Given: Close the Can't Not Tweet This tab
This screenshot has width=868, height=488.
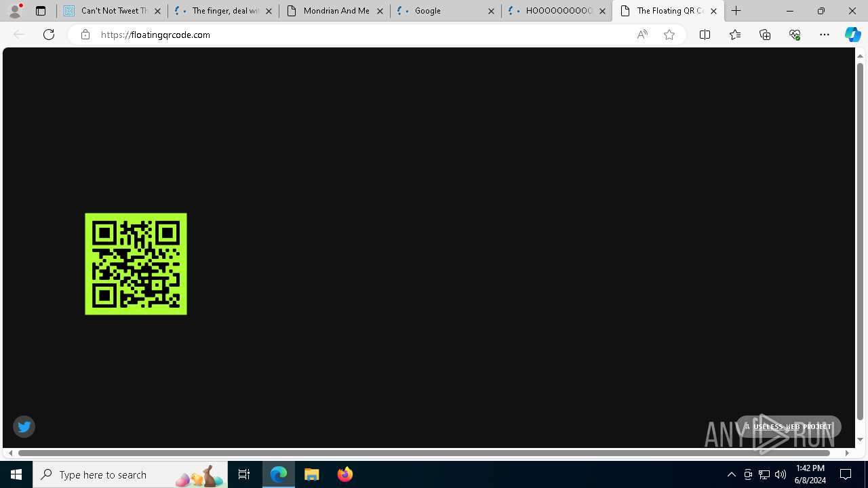Looking at the screenshot, I should point(157,11).
